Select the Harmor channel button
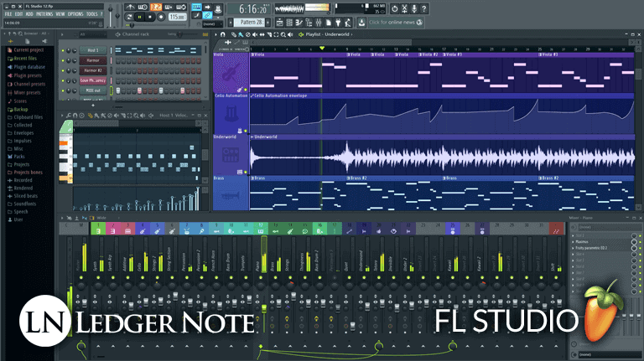The image size is (644, 361). click(x=93, y=60)
